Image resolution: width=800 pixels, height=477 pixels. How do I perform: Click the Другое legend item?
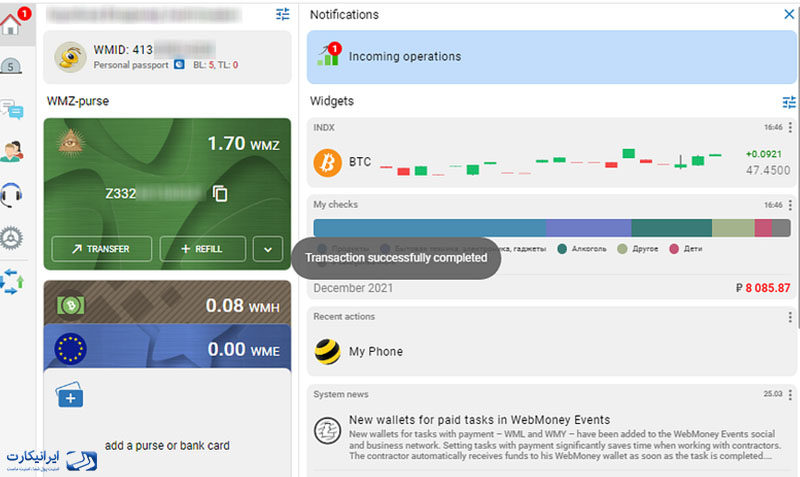[x=638, y=249]
